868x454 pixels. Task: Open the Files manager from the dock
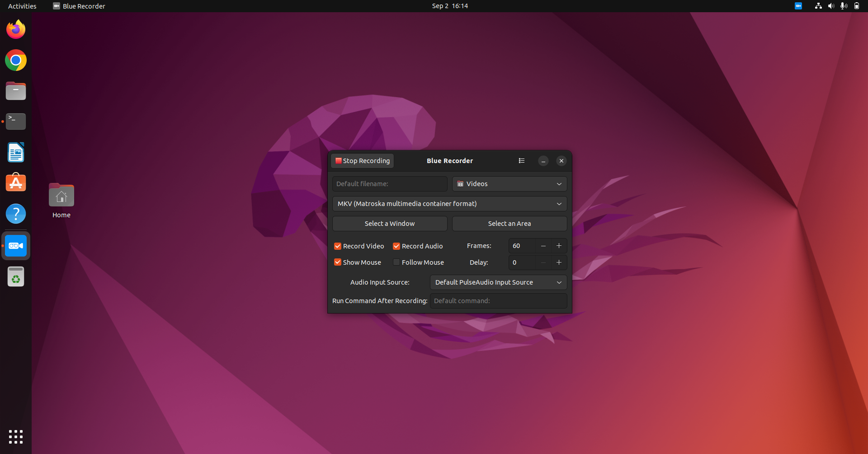(15, 91)
